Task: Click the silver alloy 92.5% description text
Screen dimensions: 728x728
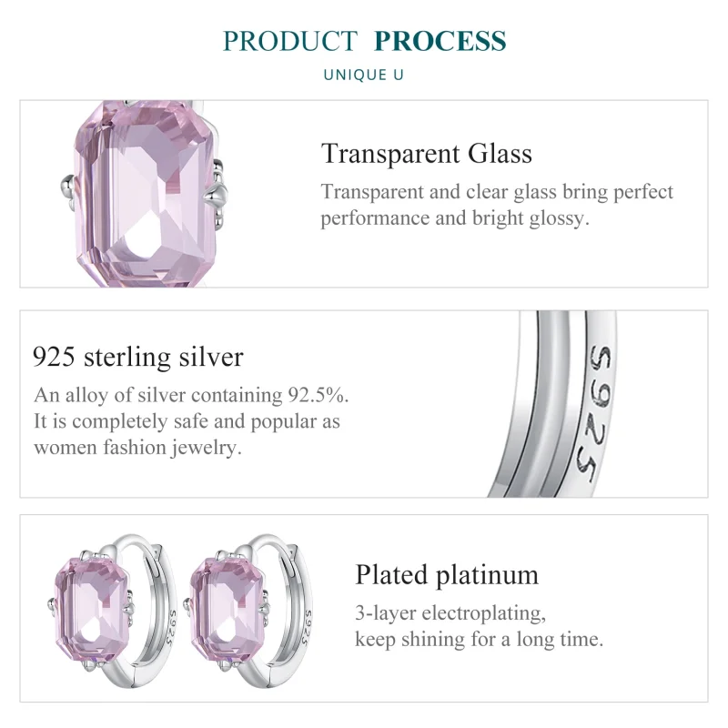Action: pos(191,421)
